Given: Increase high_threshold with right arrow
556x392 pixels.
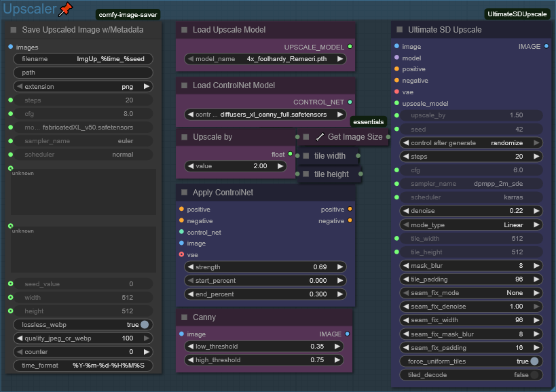Looking at the screenshot, I should pos(337,359).
